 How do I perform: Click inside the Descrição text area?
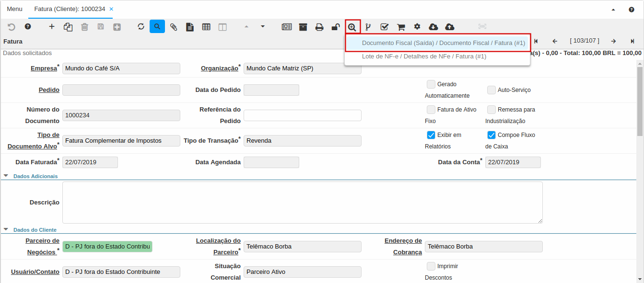pyautogui.click(x=302, y=202)
